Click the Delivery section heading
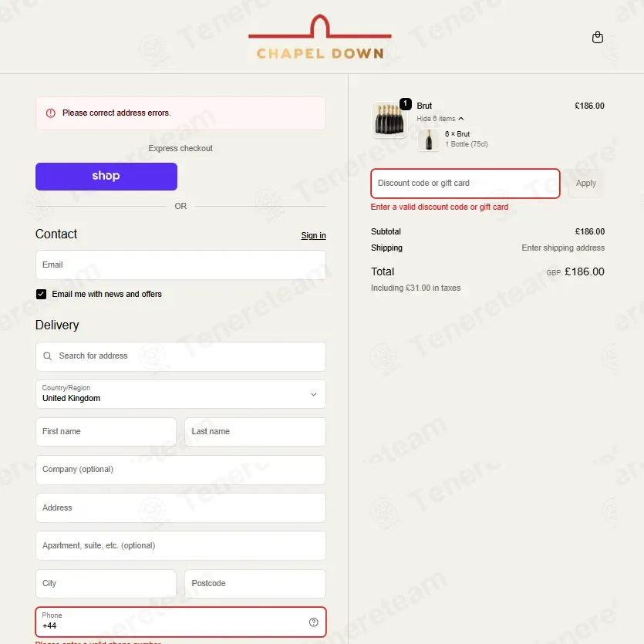 [x=57, y=325]
